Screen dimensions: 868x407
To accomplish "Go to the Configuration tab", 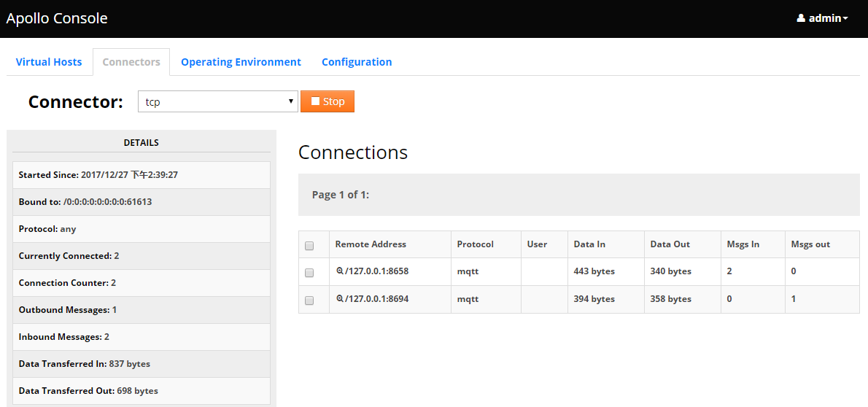I will [357, 62].
